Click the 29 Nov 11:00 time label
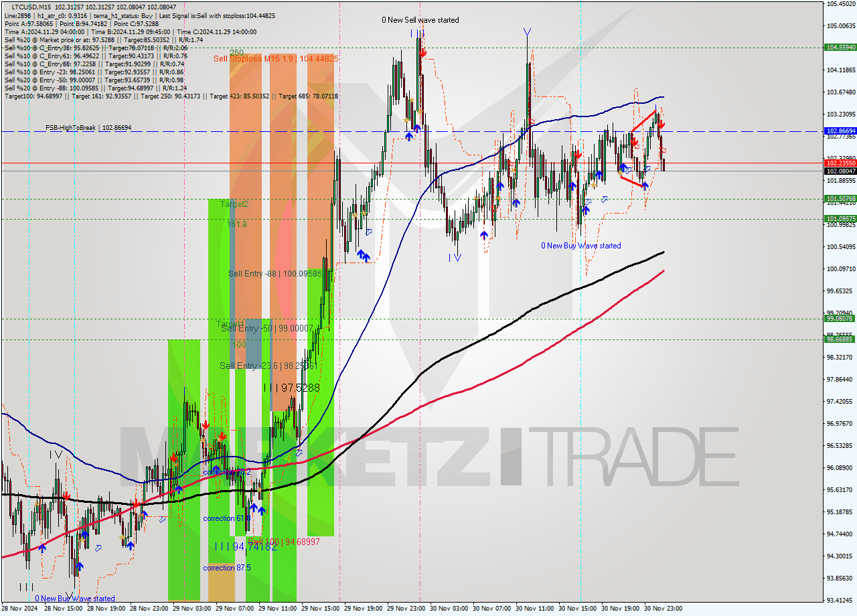This screenshot has height=616, width=857. 278,609
